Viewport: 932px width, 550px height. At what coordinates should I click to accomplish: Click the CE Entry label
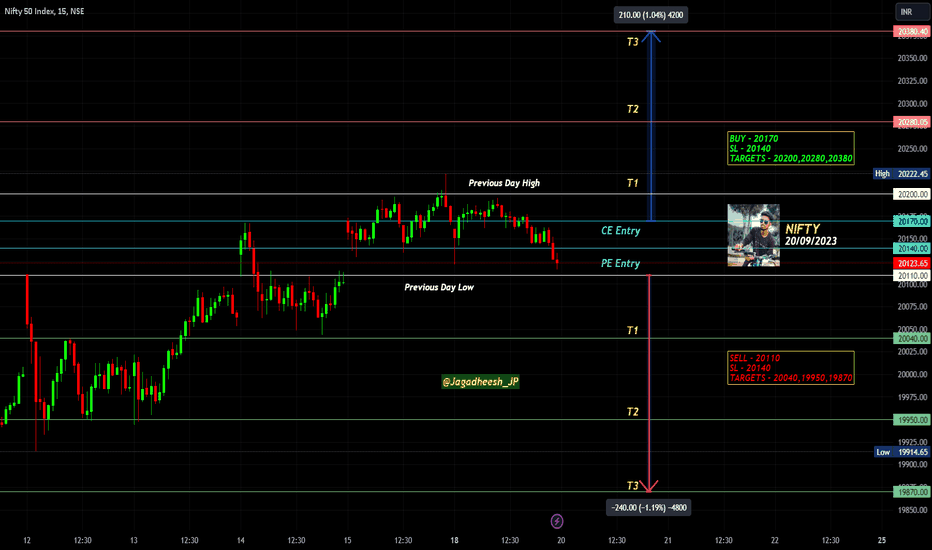(621, 231)
